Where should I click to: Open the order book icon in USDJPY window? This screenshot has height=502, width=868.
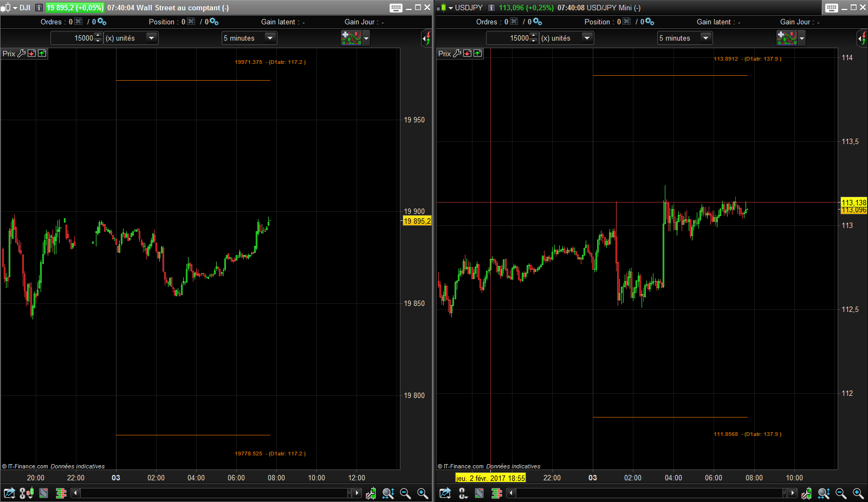pyautogui.click(x=497, y=493)
